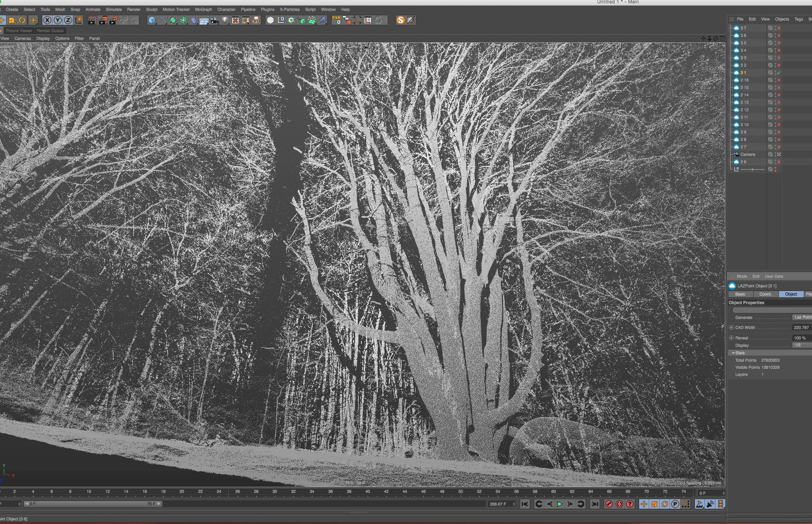The width and height of the screenshot is (812, 524).
Task: Click the orange S plugin icon
Action: [x=400, y=20]
